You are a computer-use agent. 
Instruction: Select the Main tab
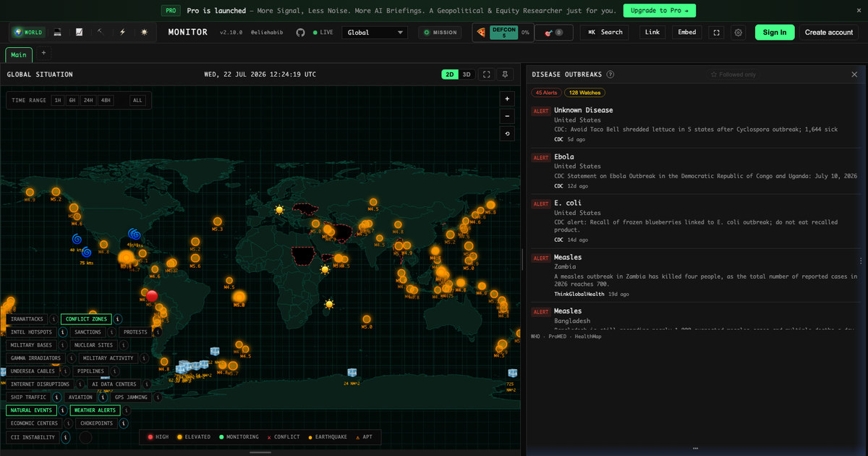(19, 55)
